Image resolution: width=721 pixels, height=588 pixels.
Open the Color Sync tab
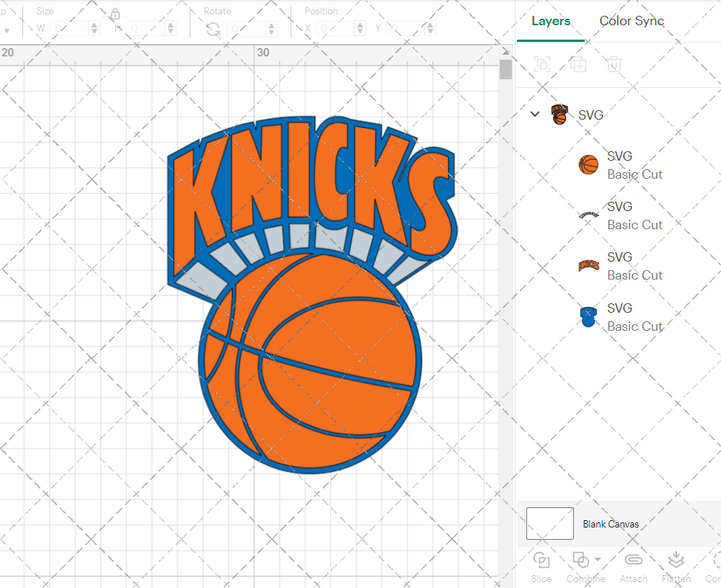(x=632, y=21)
